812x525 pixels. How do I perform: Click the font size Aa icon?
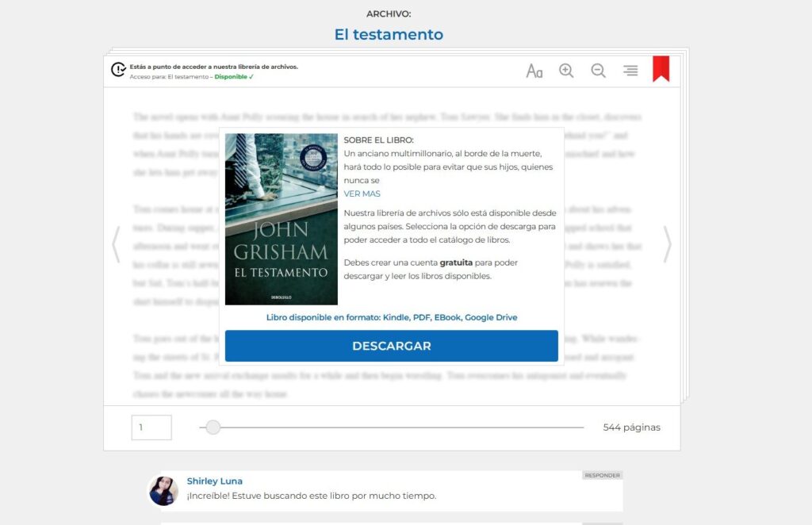click(x=534, y=71)
